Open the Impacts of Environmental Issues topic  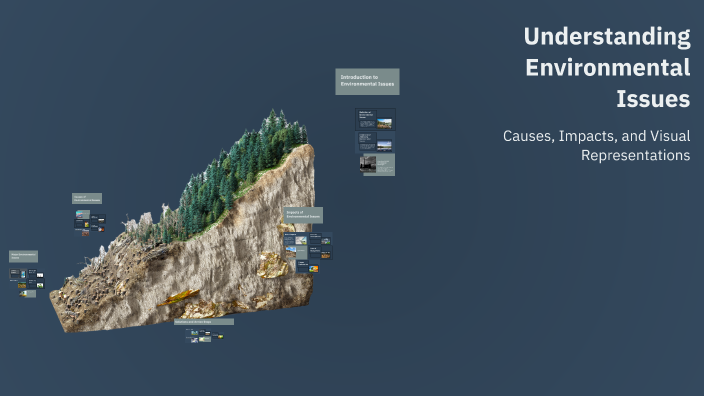pyautogui.click(x=303, y=215)
